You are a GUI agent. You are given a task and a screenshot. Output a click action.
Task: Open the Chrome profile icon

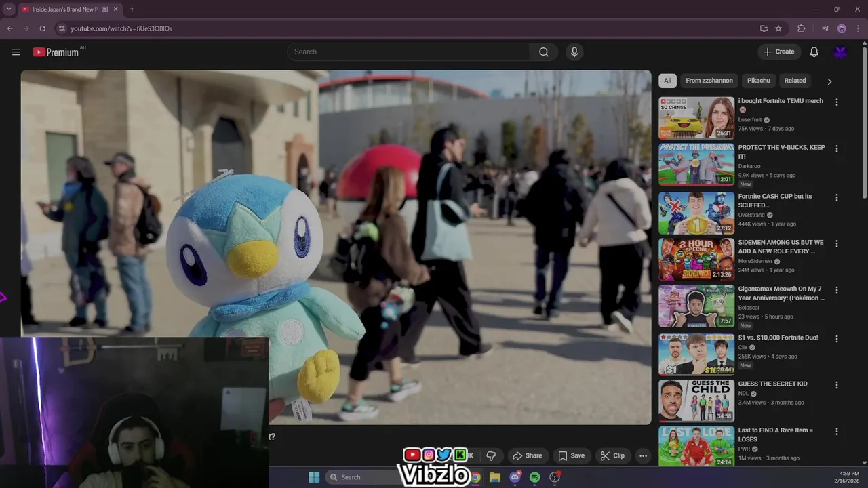842,28
